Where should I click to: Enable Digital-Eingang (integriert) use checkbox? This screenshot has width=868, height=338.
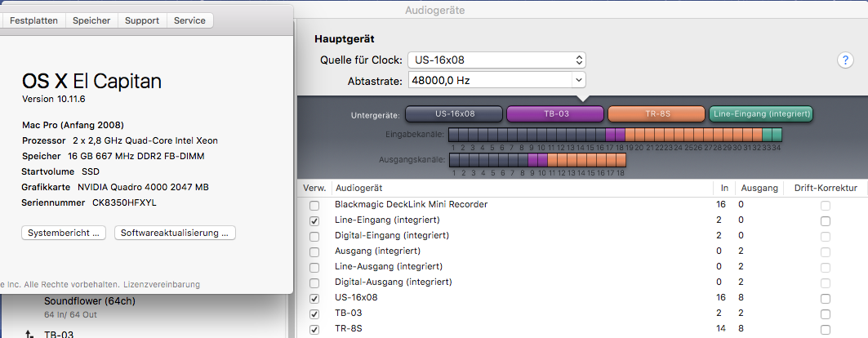314,236
